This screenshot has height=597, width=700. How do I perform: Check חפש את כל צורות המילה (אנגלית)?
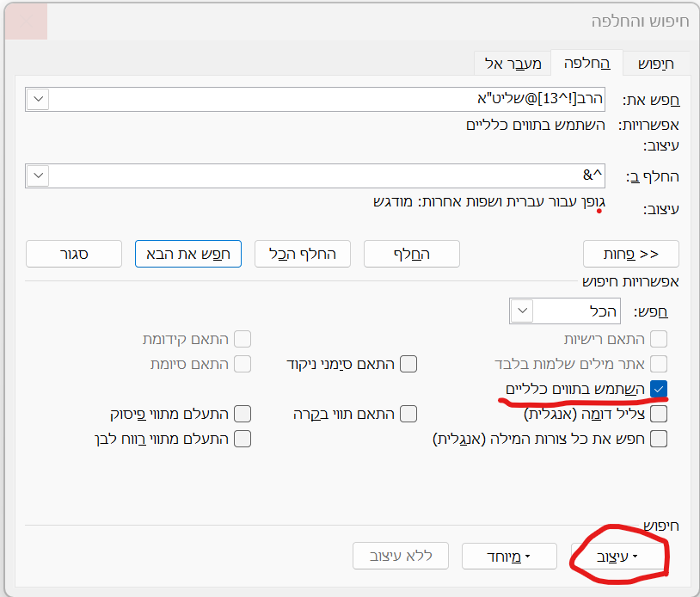click(x=659, y=439)
